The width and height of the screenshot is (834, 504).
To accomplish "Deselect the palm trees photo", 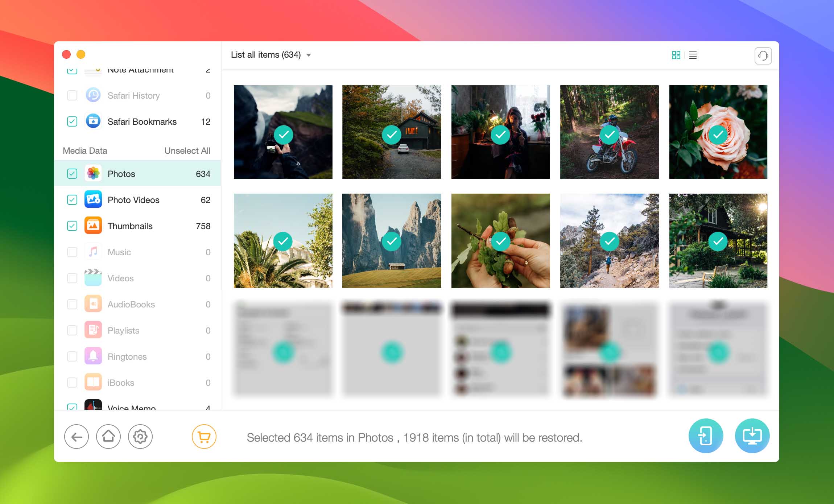I will [283, 241].
